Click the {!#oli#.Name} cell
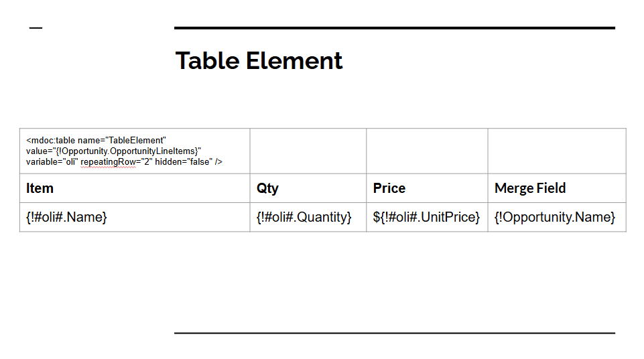 point(66,217)
